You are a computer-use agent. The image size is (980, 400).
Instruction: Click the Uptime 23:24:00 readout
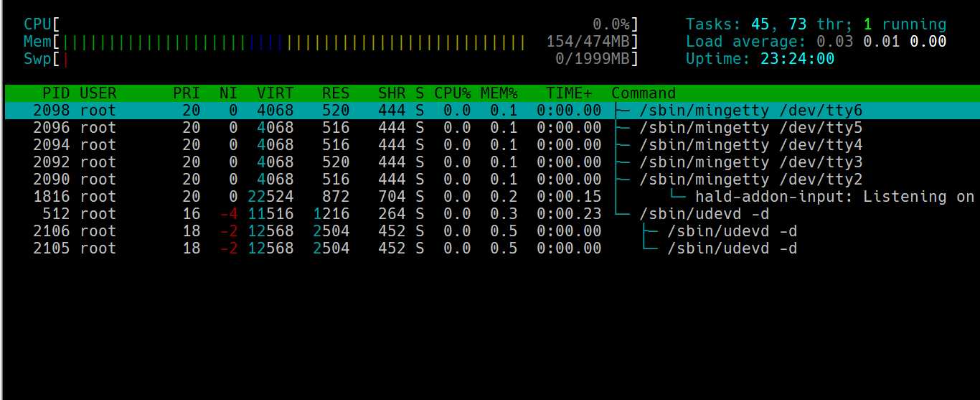[x=760, y=59]
